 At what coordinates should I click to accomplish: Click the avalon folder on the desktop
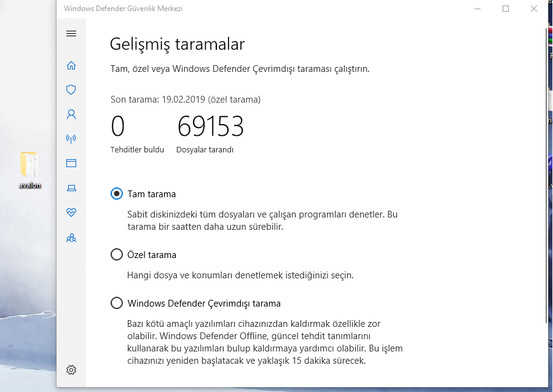(x=29, y=170)
